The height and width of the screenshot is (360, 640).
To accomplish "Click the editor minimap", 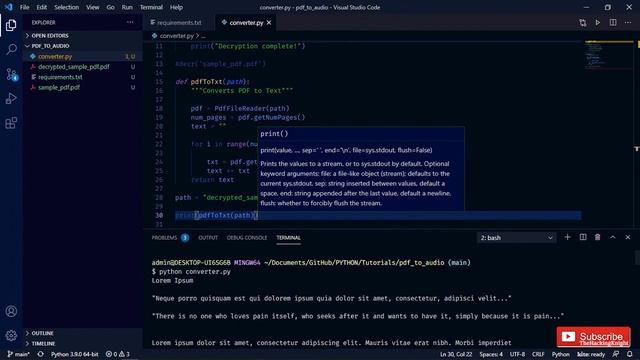I will 609,55.
